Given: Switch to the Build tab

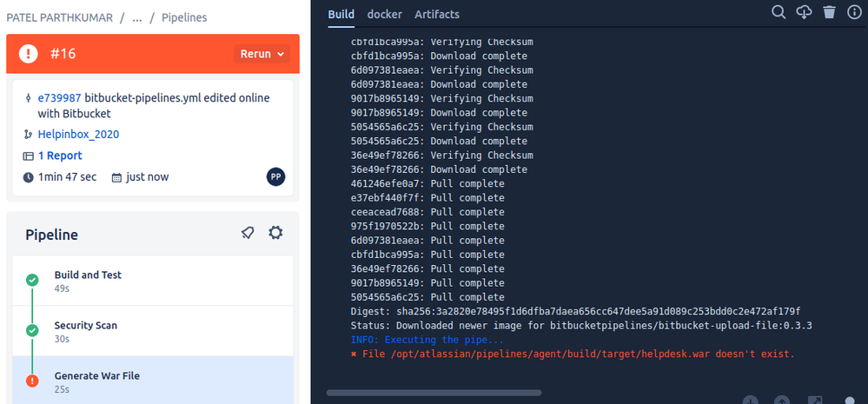Looking at the screenshot, I should (341, 15).
